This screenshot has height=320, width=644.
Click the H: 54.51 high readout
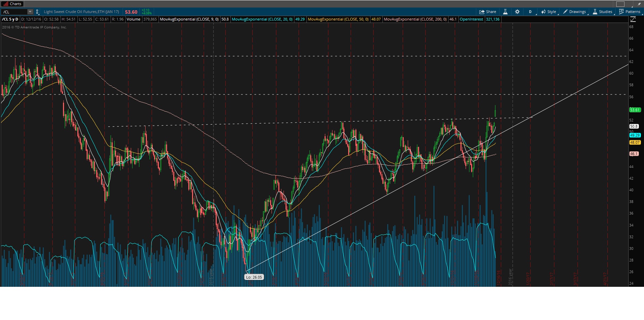[x=68, y=19]
